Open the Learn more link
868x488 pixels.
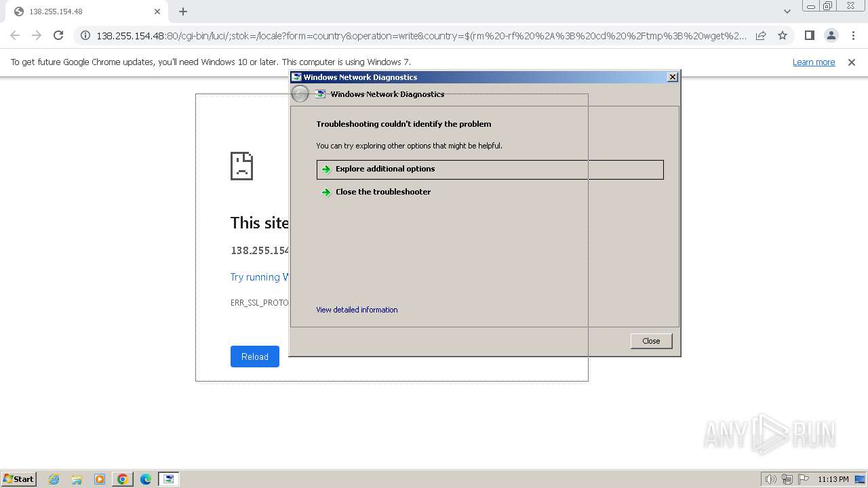[x=814, y=62]
